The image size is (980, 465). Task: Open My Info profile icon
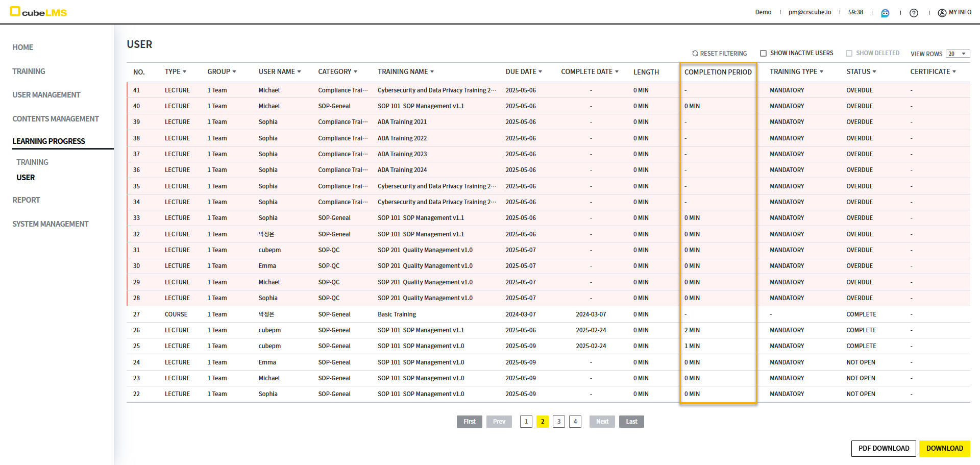coord(942,13)
